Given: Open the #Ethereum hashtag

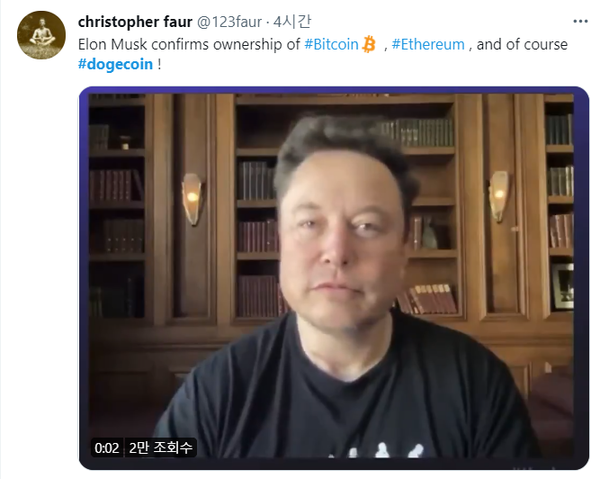Looking at the screenshot, I should pos(428,44).
